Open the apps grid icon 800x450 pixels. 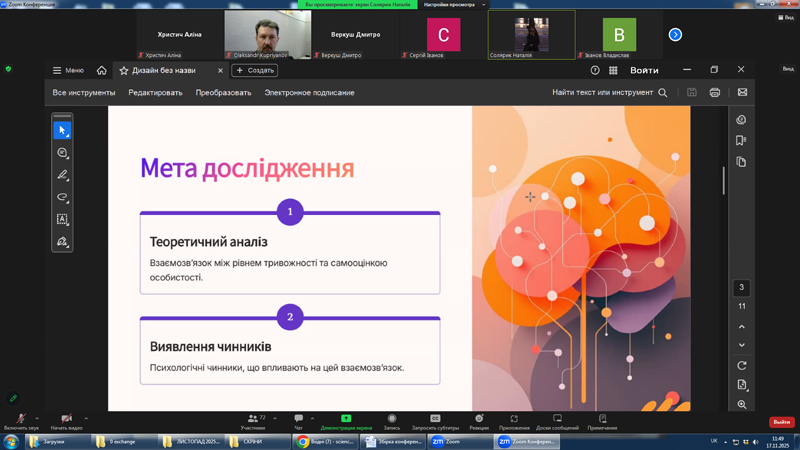(x=613, y=71)
